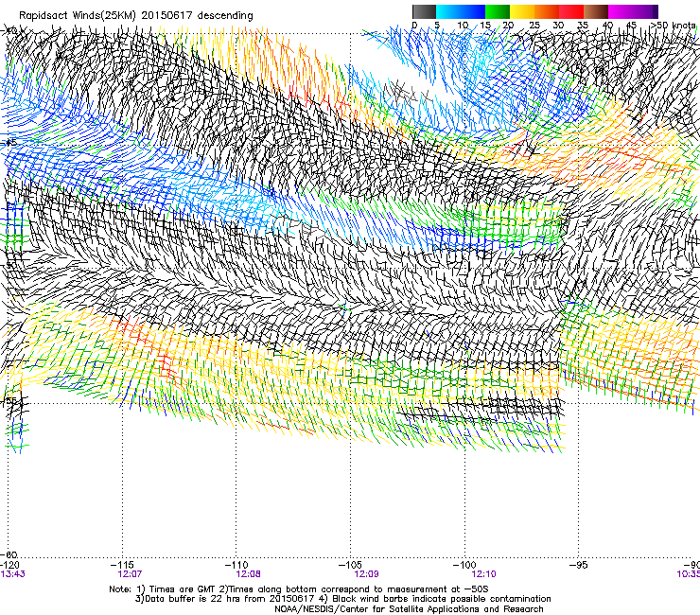Click the -105 longitude axis label
The height and width of the screenshot is (615, 700).
coord(350,565)
